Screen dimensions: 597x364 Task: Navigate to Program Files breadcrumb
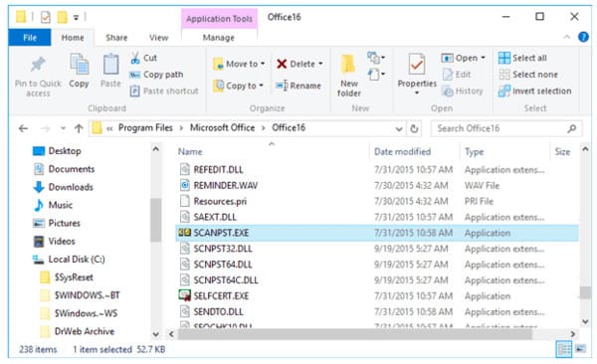[145, 128]
